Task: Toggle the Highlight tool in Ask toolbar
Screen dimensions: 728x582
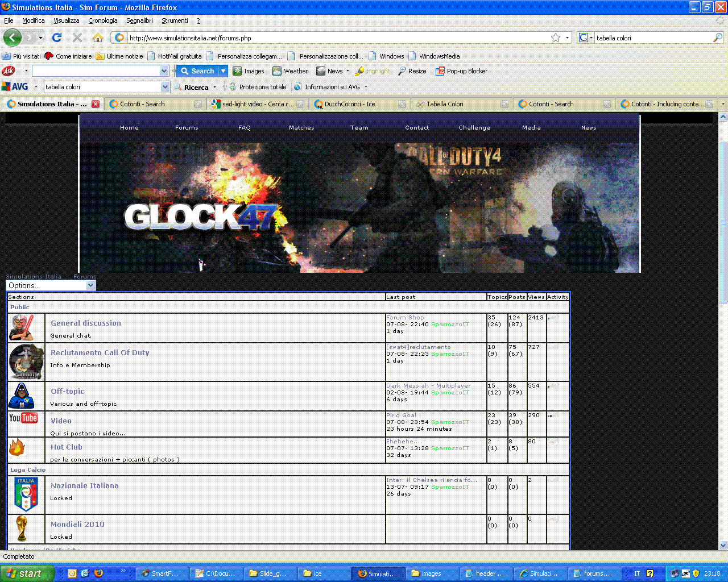Action: pos(373,71)
